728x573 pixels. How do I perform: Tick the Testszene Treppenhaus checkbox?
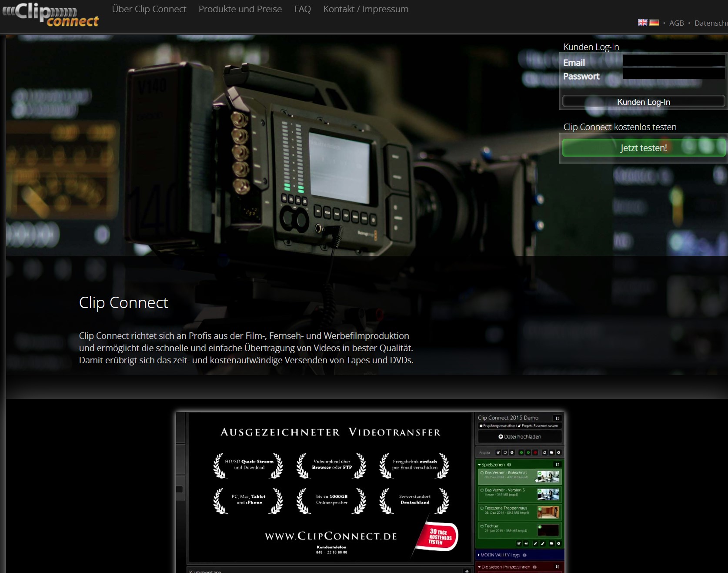click(482, 508)
